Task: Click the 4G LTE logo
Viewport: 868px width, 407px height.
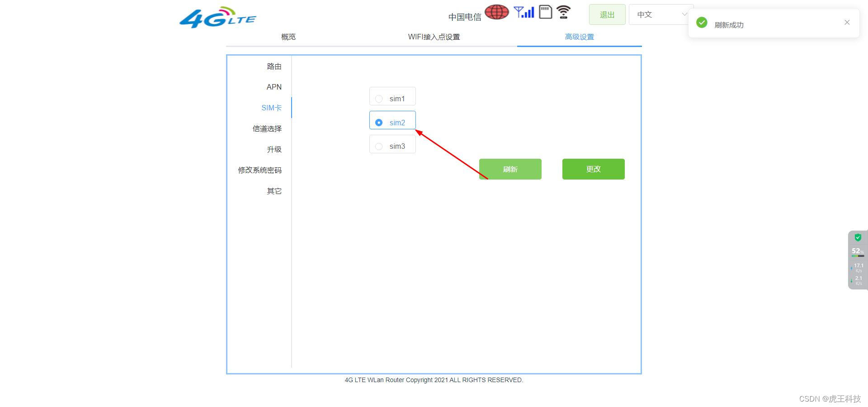Action: click(217, 17)
